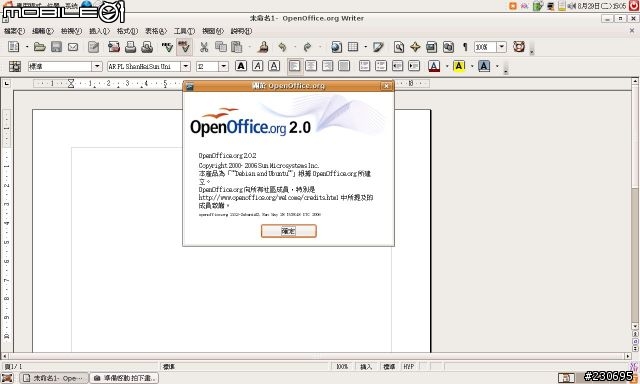Toggle Underline formatting A icon
The image size is (640, 384).
[x=274, y=66]
